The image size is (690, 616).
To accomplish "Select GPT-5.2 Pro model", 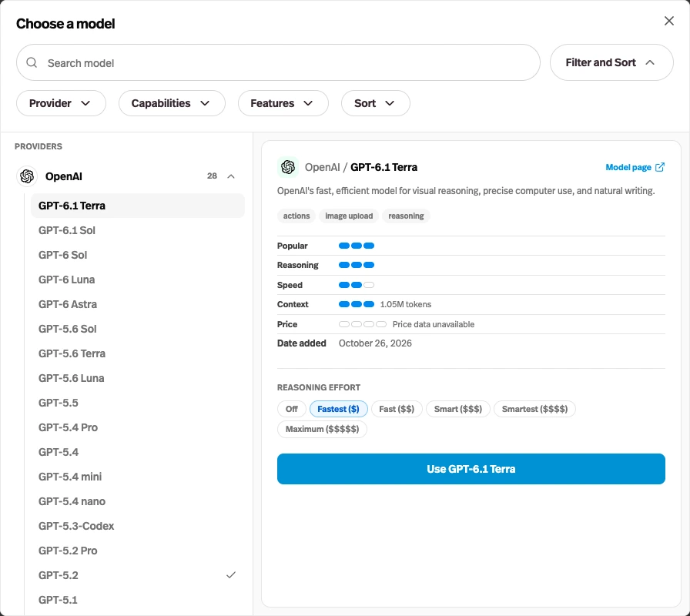I will pos(137,551).
